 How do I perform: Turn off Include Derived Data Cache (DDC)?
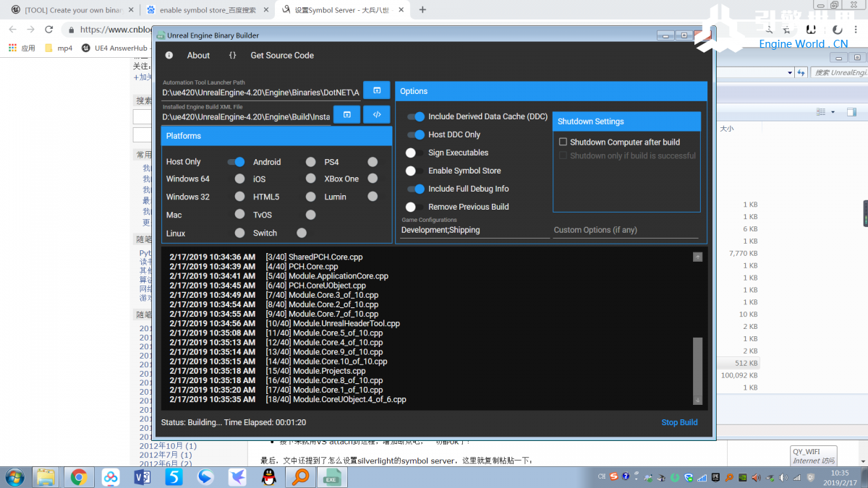415,116
